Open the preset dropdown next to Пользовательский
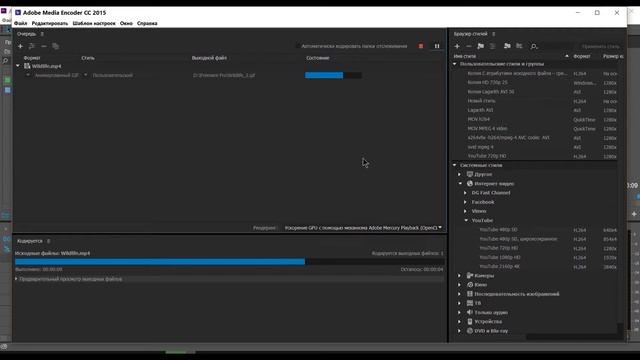Viewport: 640px width, 360px height. point(85,75)
